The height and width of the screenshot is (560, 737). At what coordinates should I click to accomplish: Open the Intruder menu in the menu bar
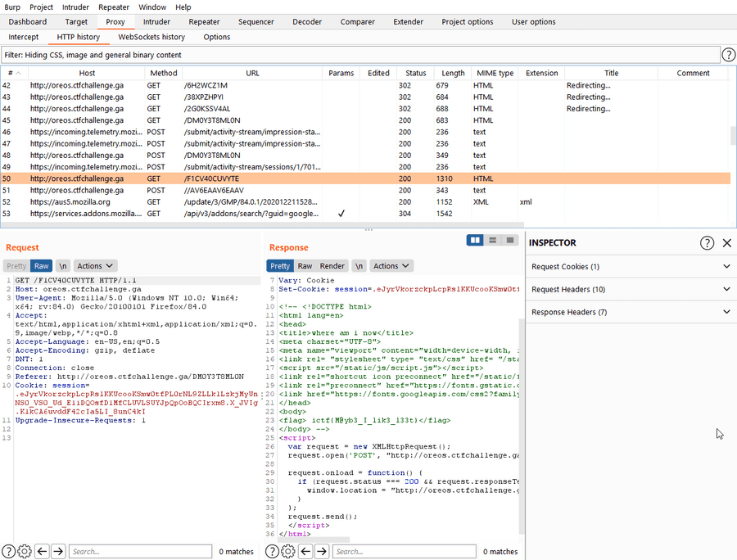75,7
